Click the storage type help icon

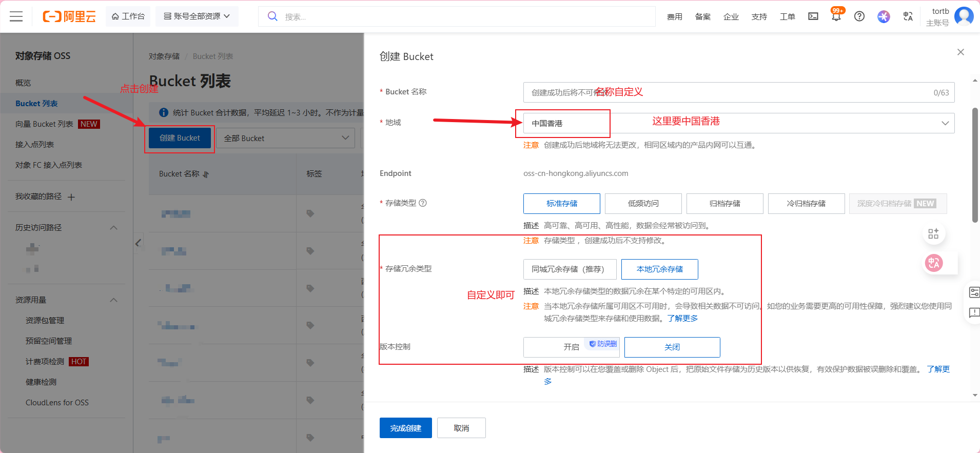(x=423, y=203)
